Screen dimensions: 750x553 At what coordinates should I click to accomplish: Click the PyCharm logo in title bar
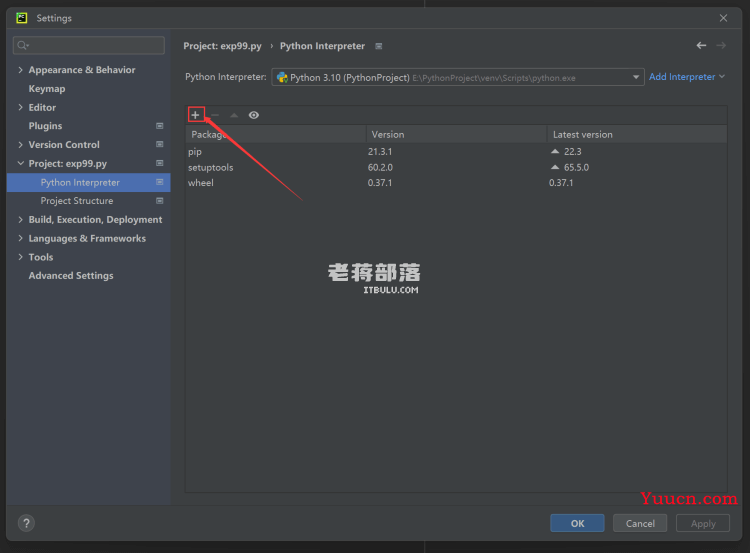(x=22, y=18)
